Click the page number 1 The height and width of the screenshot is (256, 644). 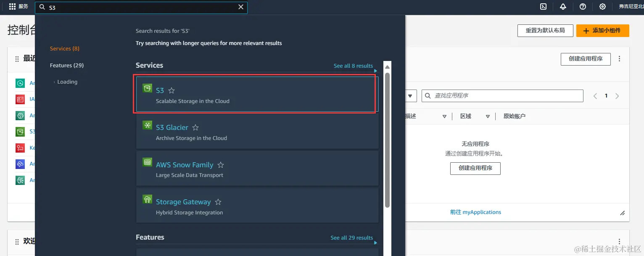[606, 96]
